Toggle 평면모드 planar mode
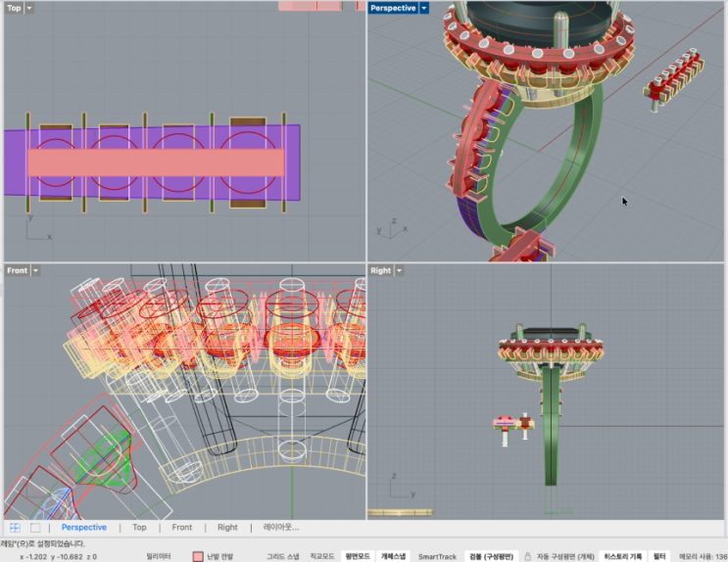 pos(360,555)
